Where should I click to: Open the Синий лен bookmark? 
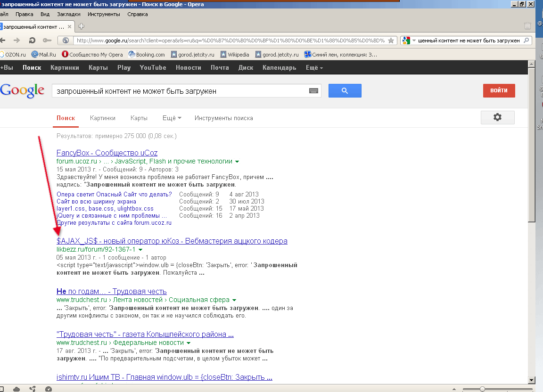(340, 54)
